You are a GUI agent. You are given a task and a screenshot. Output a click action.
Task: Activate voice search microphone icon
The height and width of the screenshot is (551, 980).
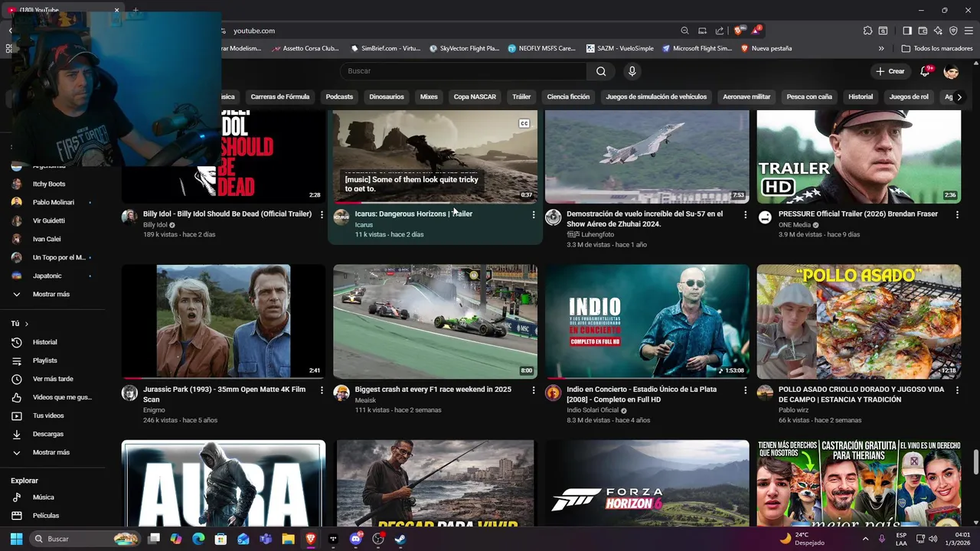[632, 71]
